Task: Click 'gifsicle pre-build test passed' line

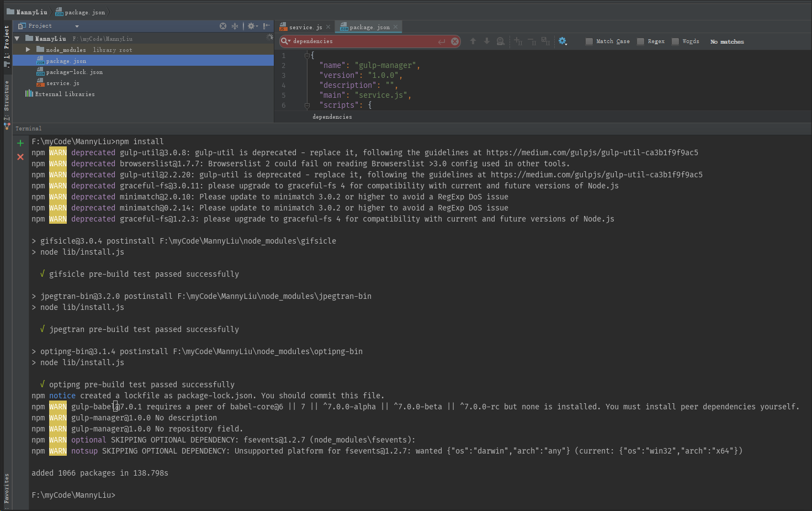Action: 140,274
